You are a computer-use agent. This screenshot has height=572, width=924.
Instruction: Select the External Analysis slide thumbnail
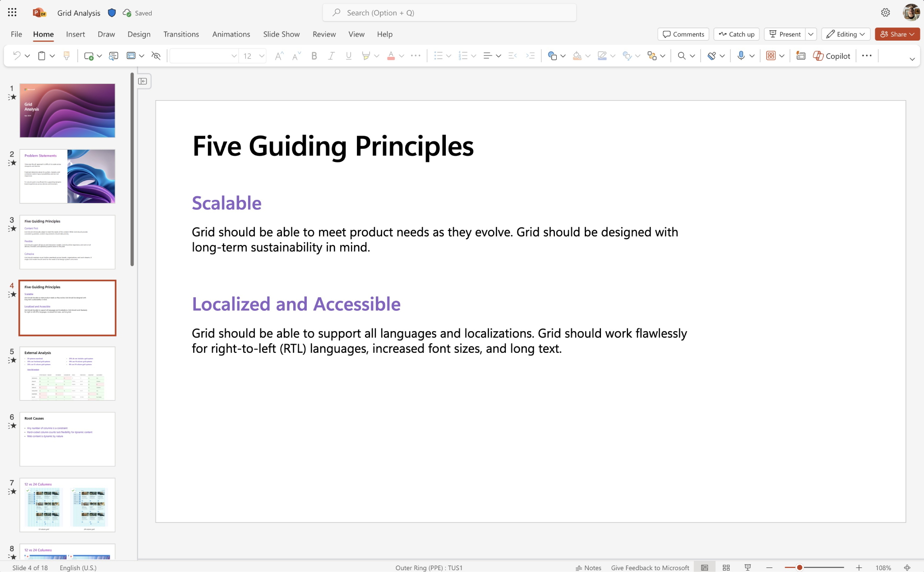tap(67, 374)
